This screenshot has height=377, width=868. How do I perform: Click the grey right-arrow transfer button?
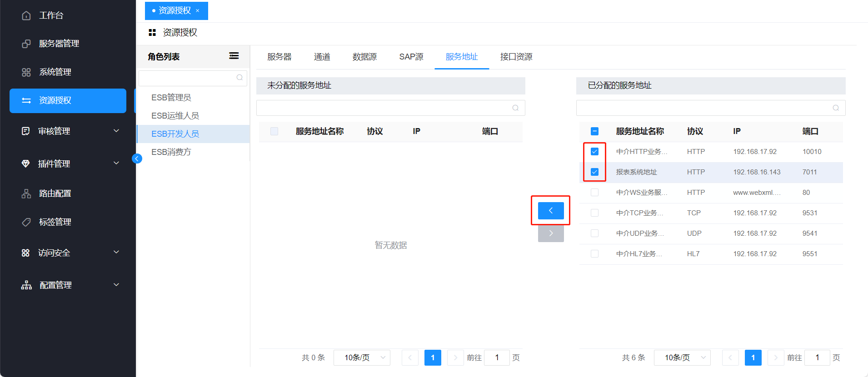click(x=551, y=233)
